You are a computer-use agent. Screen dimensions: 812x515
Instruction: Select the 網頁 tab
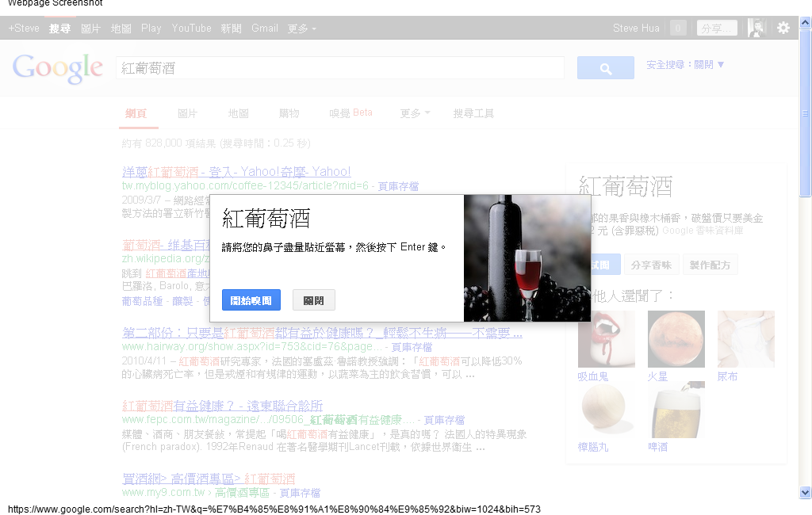click(x=136, y=113)
